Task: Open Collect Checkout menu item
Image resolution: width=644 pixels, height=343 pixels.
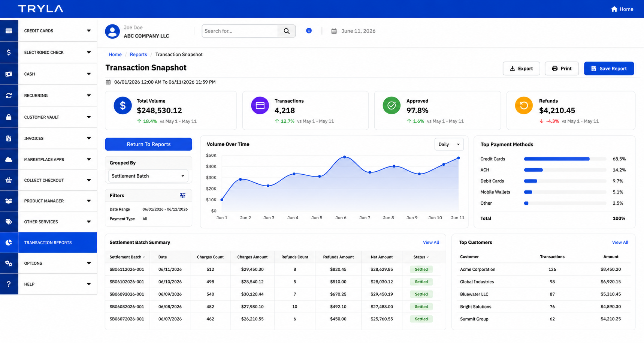Action: 57,180
